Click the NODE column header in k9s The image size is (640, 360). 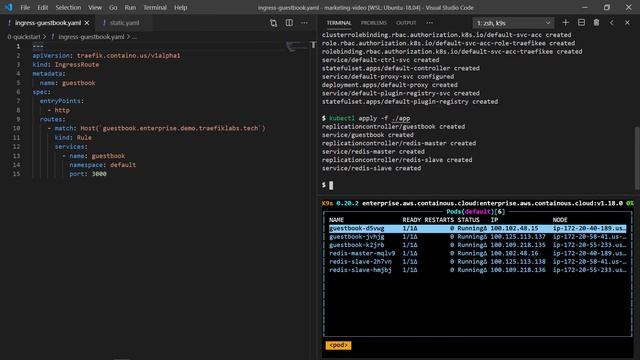click(560, 220)
